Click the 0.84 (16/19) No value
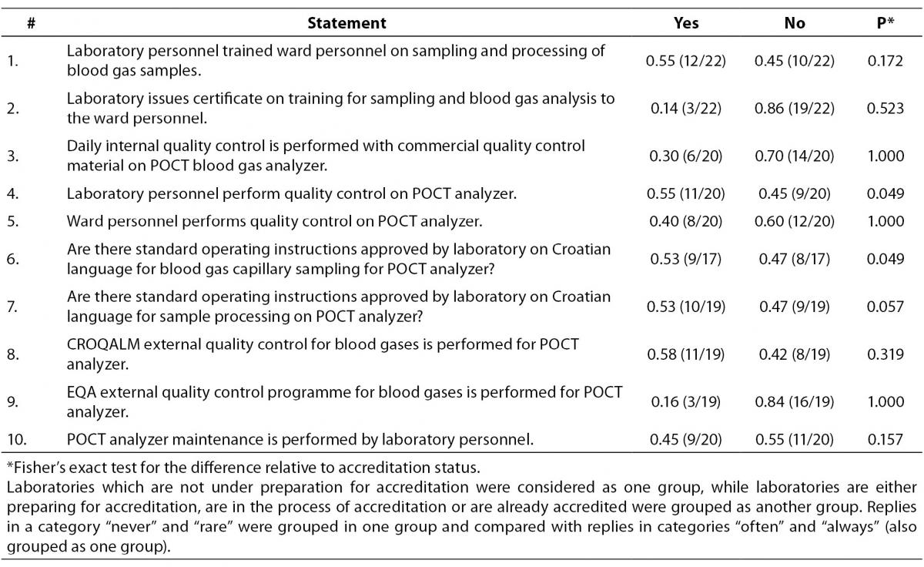924x567 pixels. click(794, 401)
